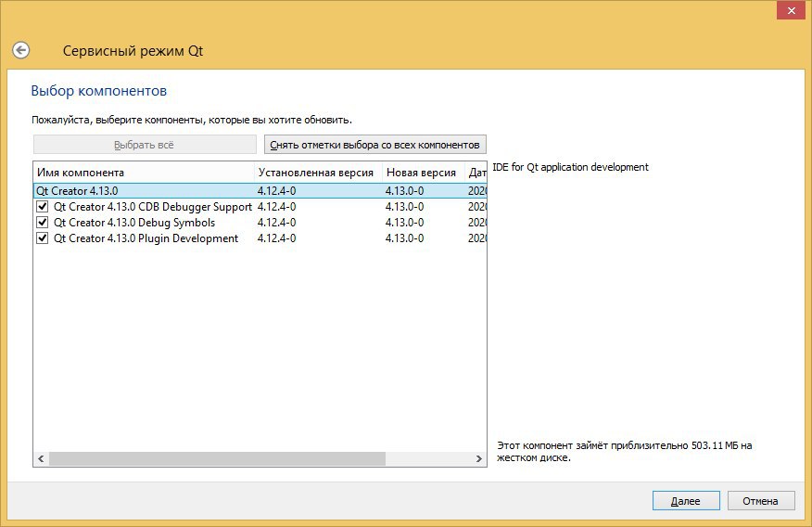Viewport: 812px width, 527px height.
Task: Click new version 4.13.0-0 of Plugin Development
Action: tap(404, 238)
